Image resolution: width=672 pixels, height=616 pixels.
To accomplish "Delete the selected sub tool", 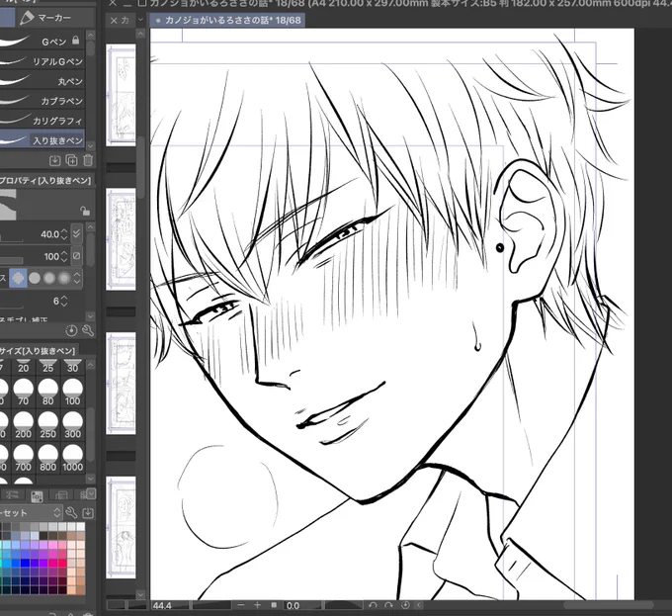I will tap(88, 160).
